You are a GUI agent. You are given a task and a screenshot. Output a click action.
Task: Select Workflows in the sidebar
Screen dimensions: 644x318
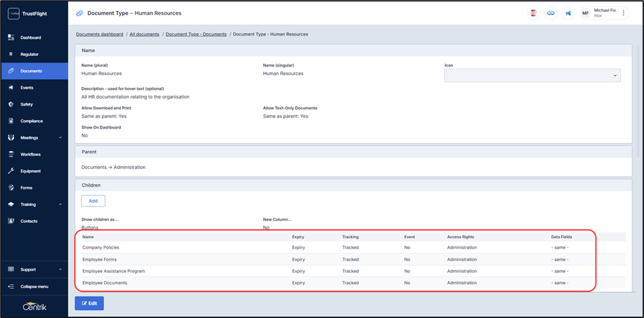click(x=30, y=154)
